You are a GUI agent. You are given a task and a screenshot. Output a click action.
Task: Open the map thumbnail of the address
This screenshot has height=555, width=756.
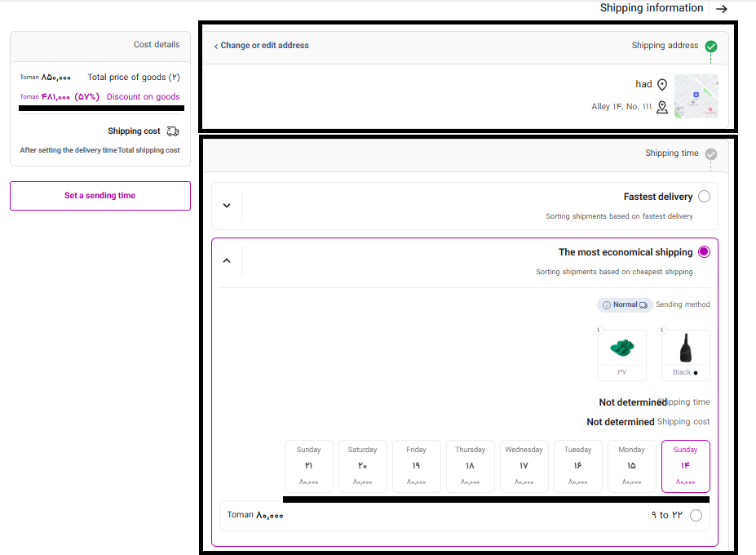pyautogui.click(x=696, y=96)
